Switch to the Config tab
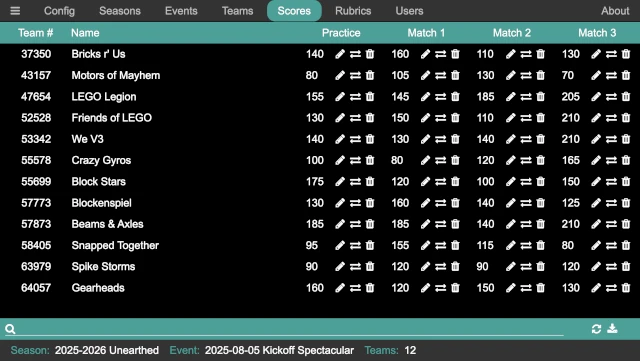The height and width of the screenshot is (361, 640). 59,11
